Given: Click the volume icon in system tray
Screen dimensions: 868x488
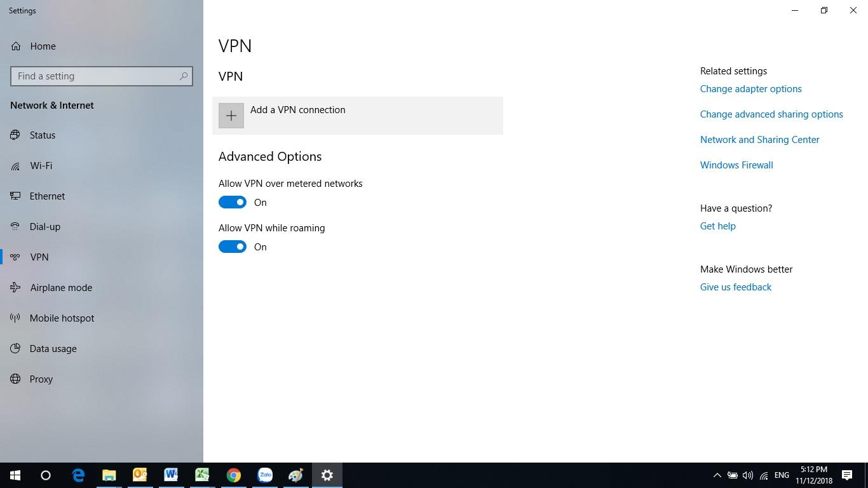Looking at the screenshot, I should [x=747, y=475].
